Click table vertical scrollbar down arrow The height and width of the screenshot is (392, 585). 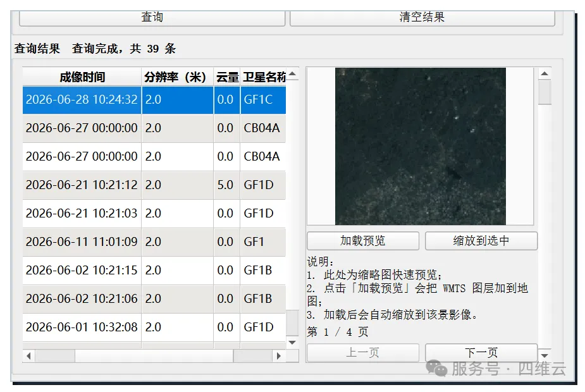[292, 343]
